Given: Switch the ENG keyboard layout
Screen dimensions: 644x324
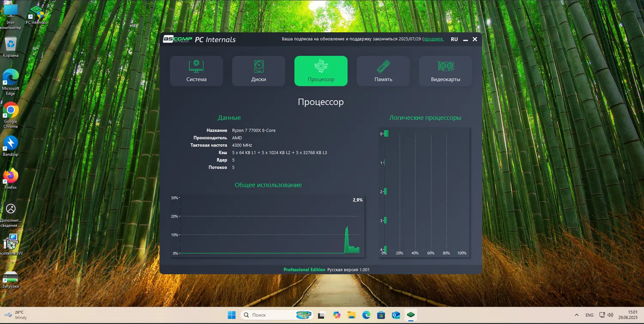Looking at the screenshot, I should point(589,315).
